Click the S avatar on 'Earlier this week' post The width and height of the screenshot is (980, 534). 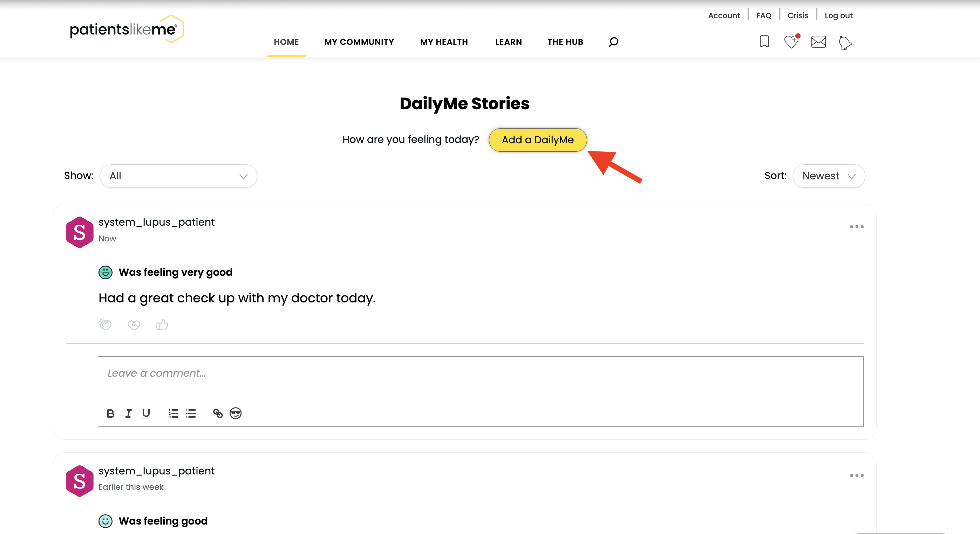(x=80, y=481)
